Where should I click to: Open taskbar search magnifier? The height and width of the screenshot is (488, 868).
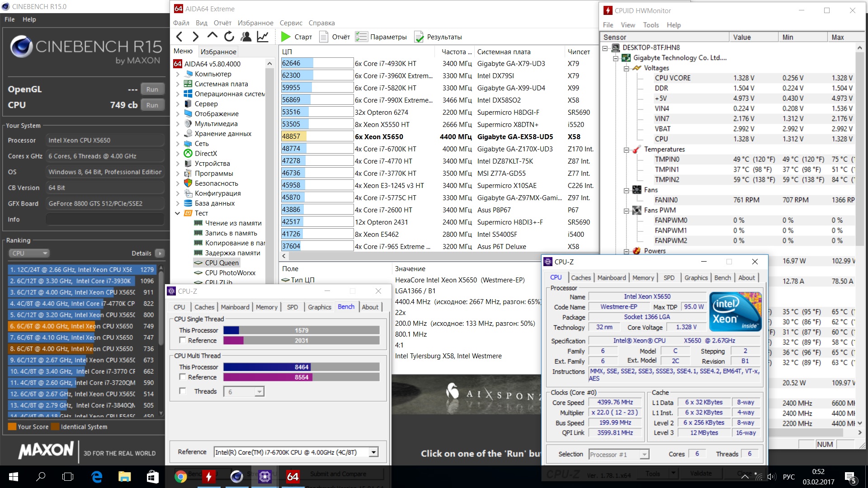click(41, 477)
